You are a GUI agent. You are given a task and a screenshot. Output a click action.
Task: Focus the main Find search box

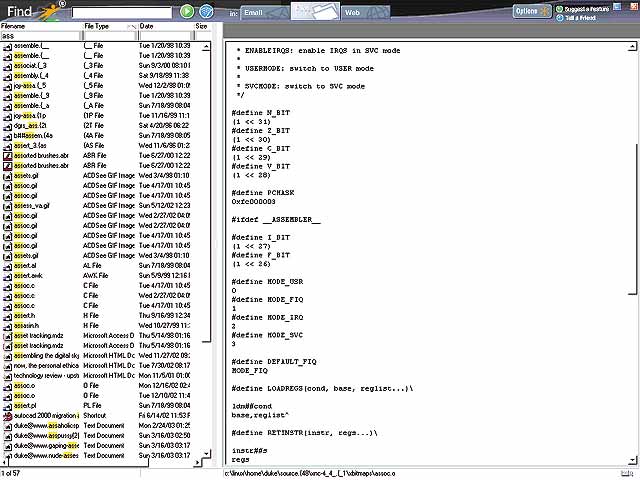tap(122, 13)
